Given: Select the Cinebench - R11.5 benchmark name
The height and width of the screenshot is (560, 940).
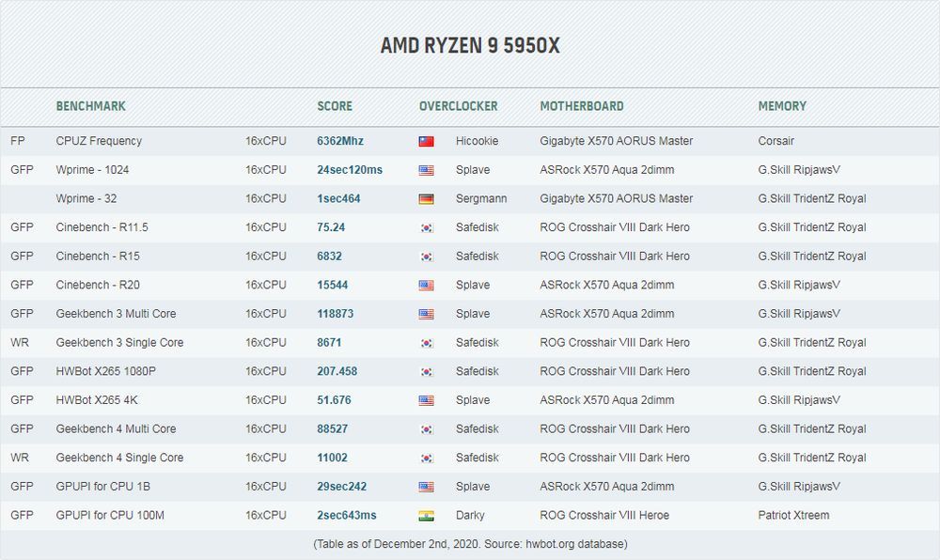Looking at the screenshot, I should tap(102, 227).
